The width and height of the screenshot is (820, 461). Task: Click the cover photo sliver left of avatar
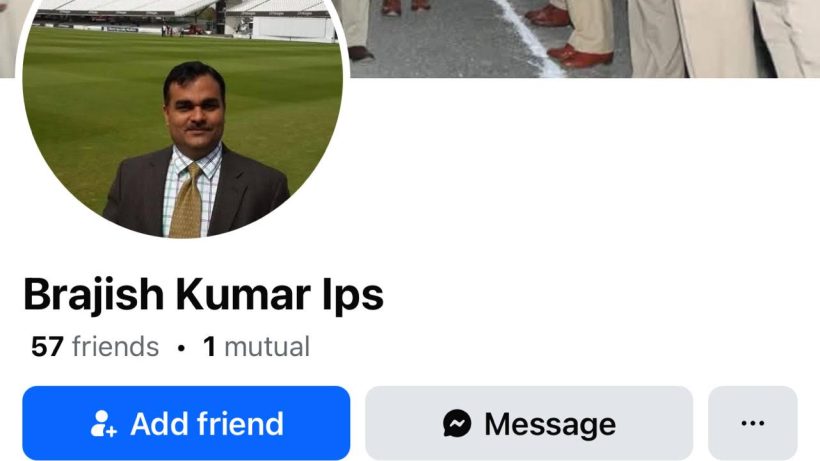tap(9, 39)
